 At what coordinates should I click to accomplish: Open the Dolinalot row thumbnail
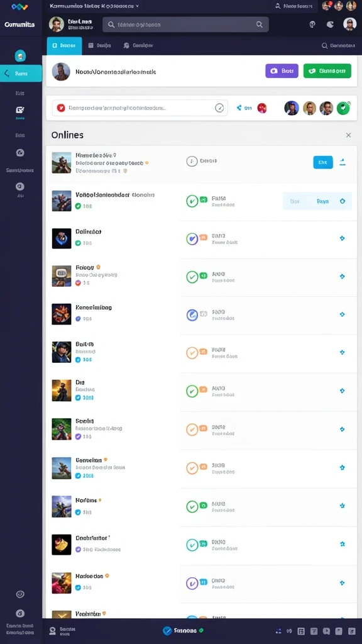[62, 238]
